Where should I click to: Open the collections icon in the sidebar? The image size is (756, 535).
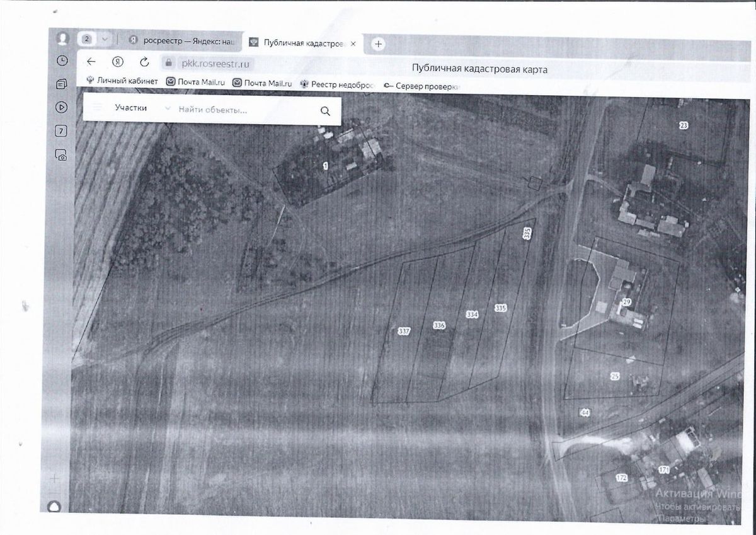click(62, 84)
